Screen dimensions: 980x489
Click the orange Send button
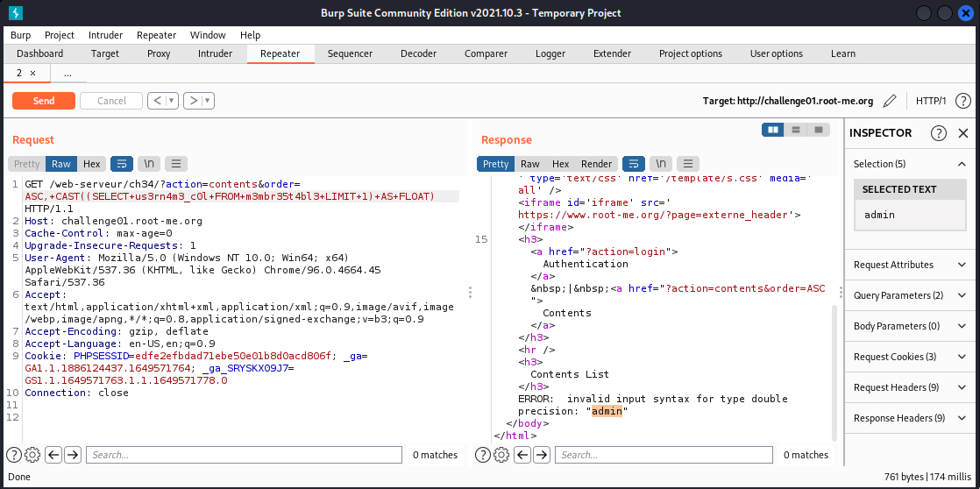44,101
